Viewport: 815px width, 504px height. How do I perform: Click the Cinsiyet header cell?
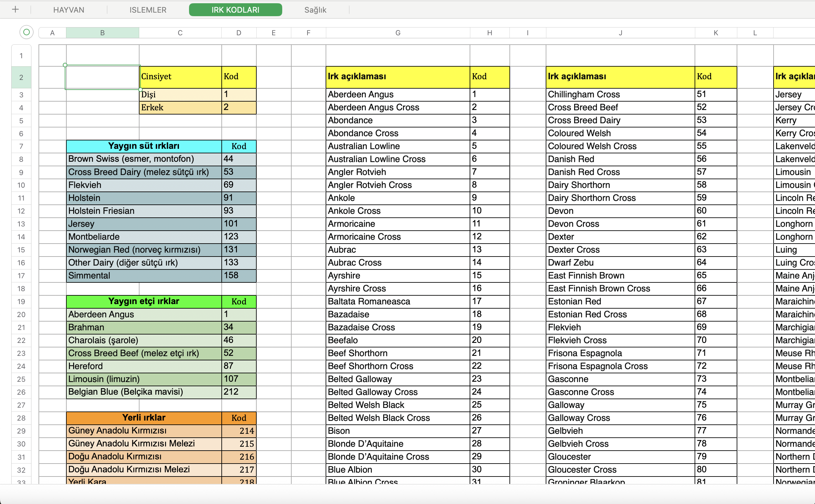[x=180, y=77]
